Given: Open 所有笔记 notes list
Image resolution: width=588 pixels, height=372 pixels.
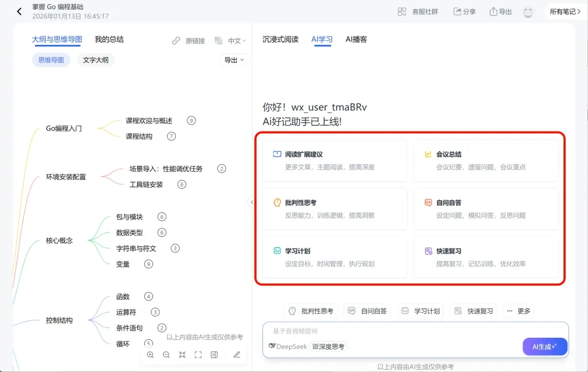Looking at the screenshot, I should click(565, 11).
